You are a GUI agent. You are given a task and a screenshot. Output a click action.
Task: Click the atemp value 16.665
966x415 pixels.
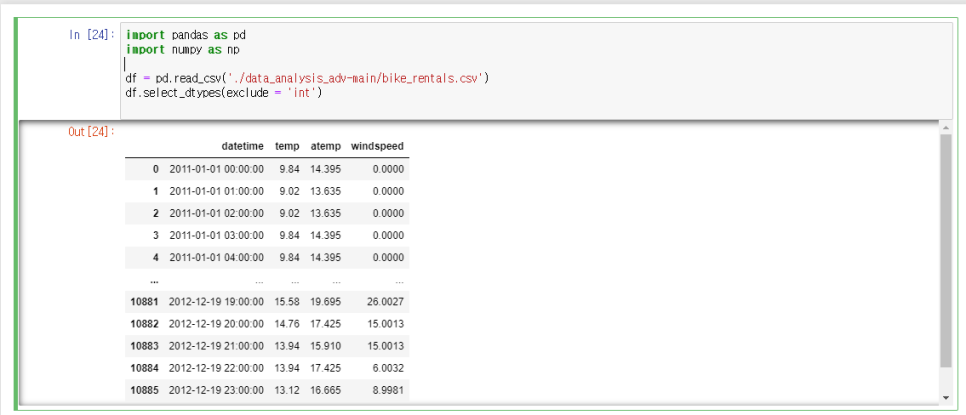326,390
